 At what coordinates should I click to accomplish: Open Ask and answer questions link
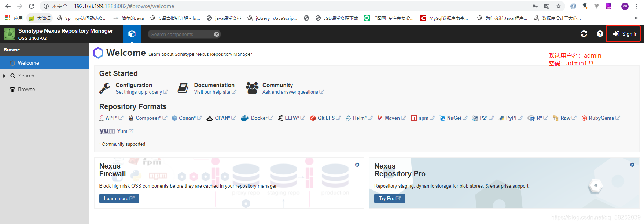[x=293, y=92]
